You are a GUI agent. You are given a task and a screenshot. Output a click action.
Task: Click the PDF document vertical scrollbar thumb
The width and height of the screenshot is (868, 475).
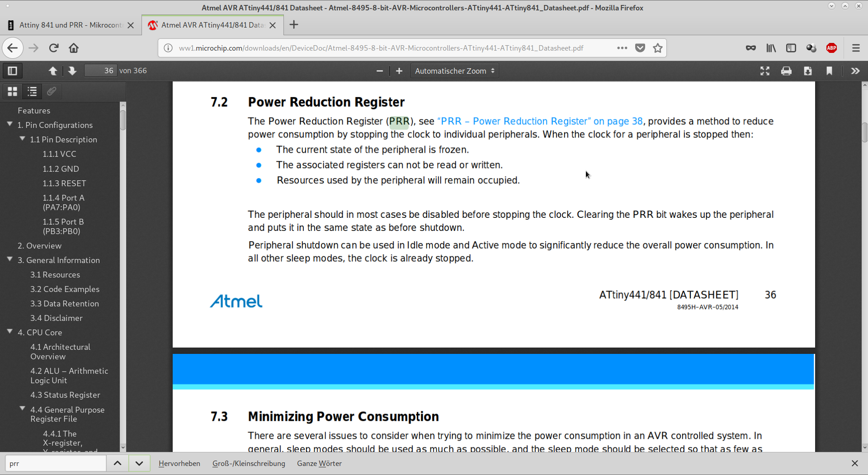pyautogui.click(x=864, y=132)
